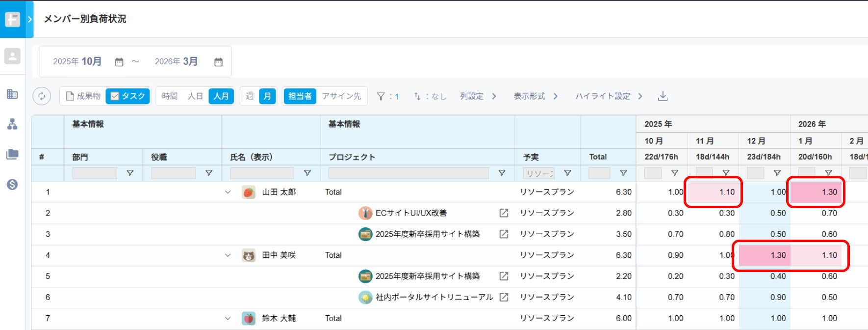This screenshot has width=868, height=330.
Task: Open the プロジェクト column filter icon
Action: point(502,173)
